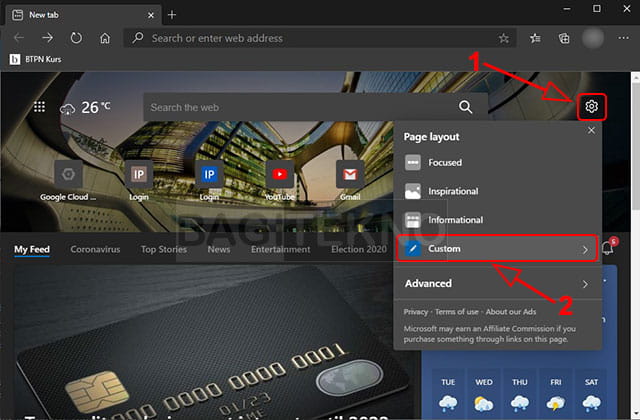Open the About our Ads link
Screen dimensions: 640x420
click(511, 312)
